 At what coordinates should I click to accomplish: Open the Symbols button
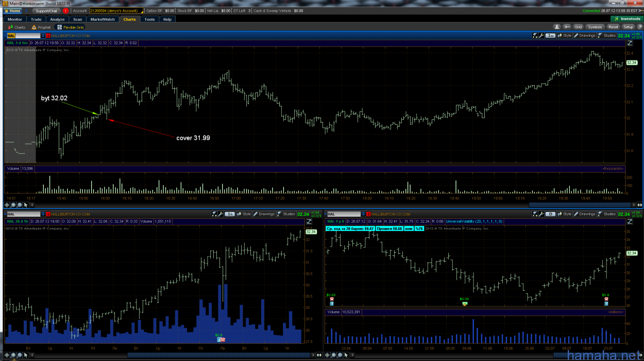point(595,27)
